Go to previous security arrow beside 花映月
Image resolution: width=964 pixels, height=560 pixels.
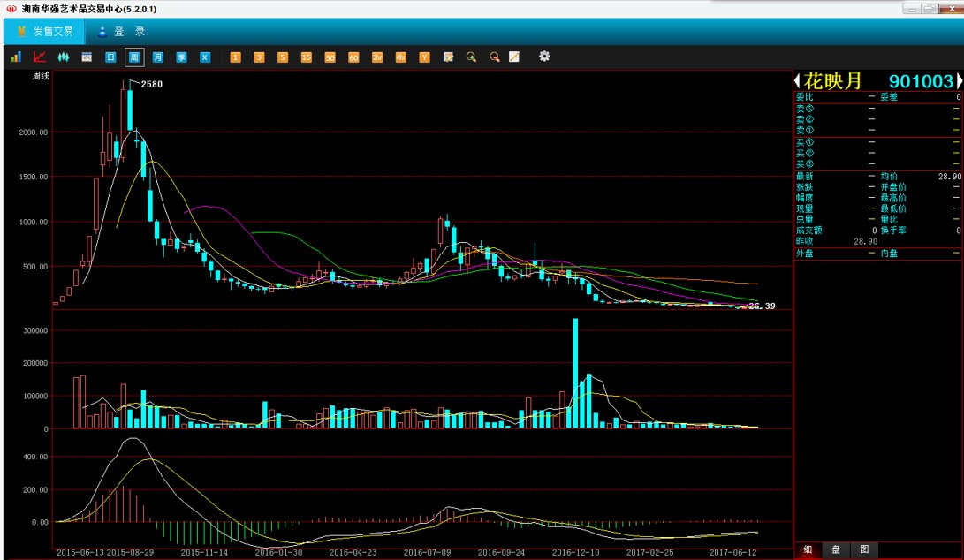tap(797, 81)
